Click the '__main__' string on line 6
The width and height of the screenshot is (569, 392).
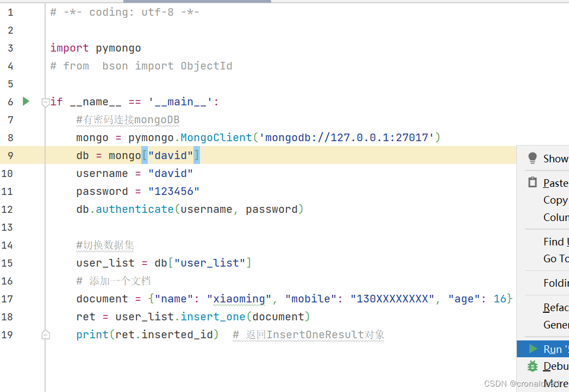click(x=180, y=102)
